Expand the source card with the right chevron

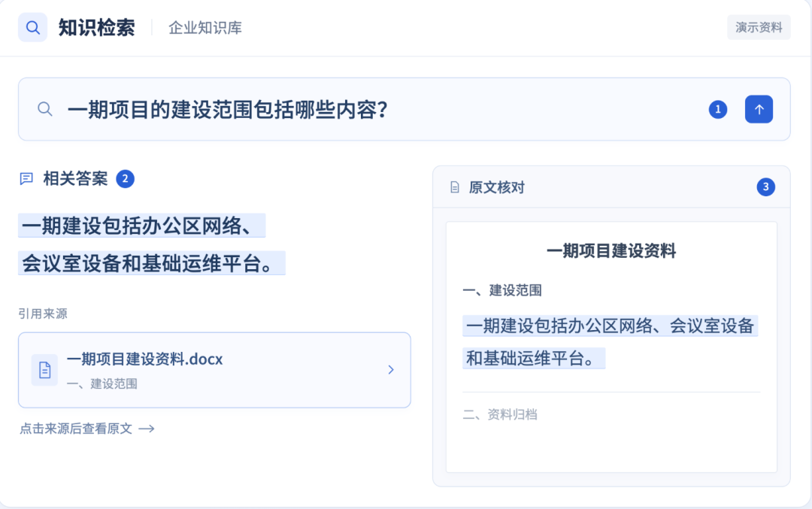pyautogui.click(x=391, y=370)
